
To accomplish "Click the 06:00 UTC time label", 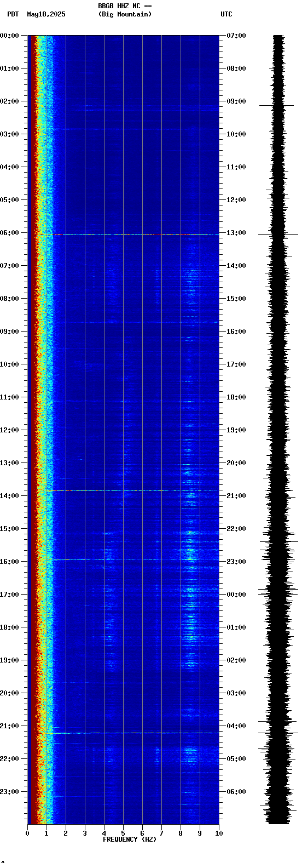I will [236, 792].
